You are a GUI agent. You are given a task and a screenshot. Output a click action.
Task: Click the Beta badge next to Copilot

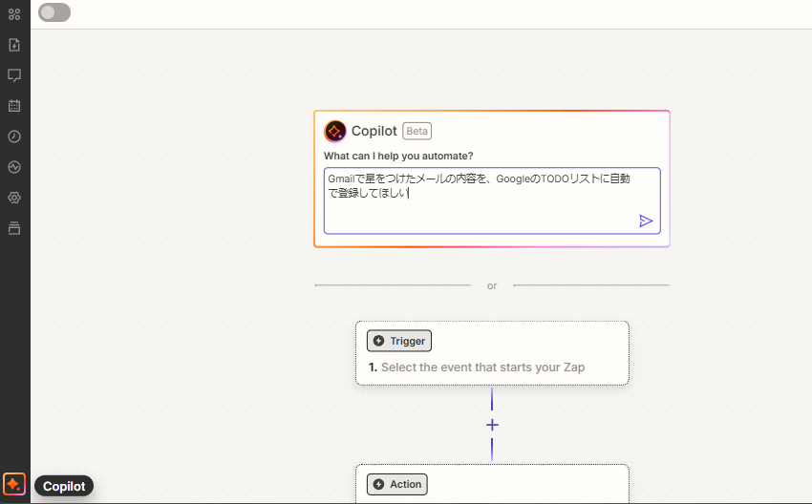click(x=417, y=132)
